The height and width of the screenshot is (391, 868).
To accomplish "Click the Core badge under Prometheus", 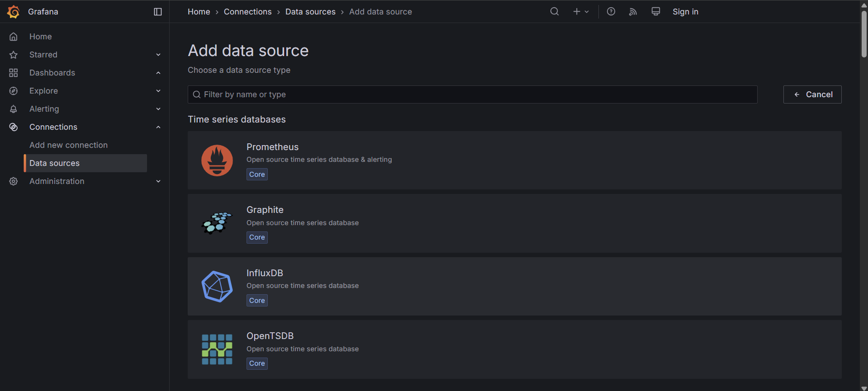I will point(257,174).
